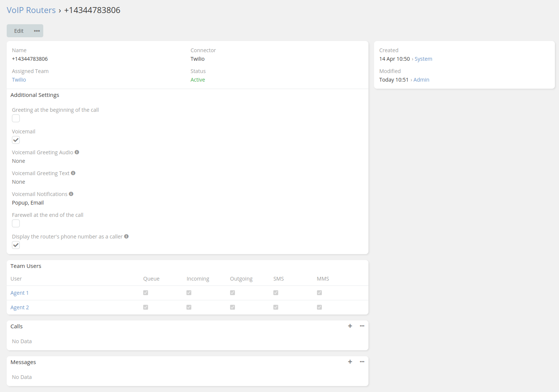This screenshot has height=392, width=559.
Task: Navigate back via VoIP Routers breadcrumb
Action: (31, 10)
